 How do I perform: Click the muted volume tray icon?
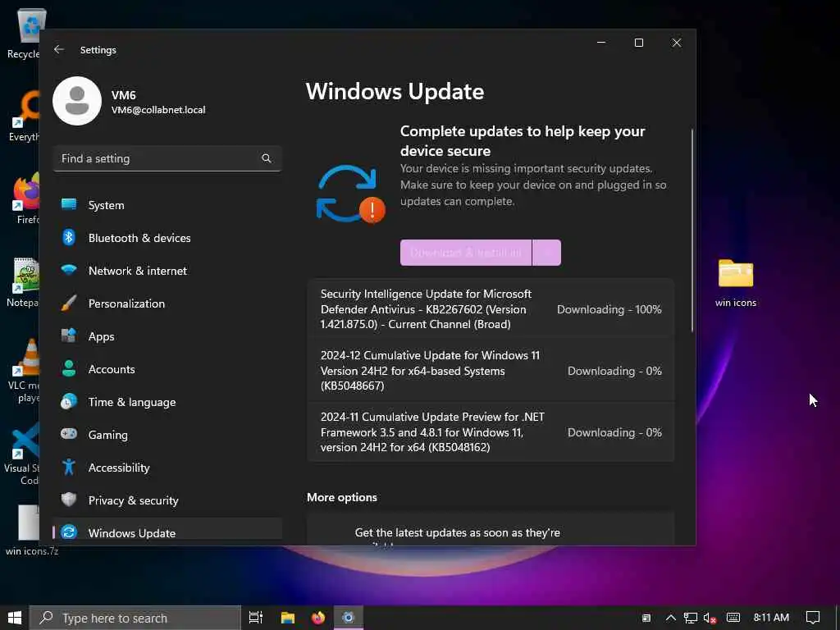(x=710, y=618)
